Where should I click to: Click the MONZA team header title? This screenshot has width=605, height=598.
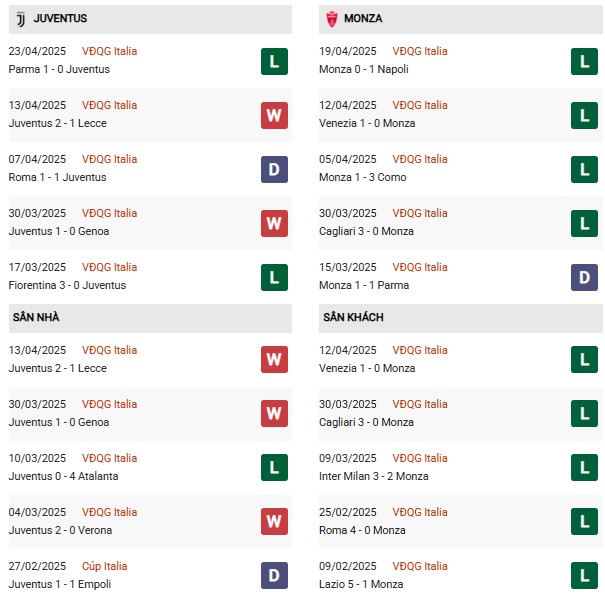[x=363, y=18]
